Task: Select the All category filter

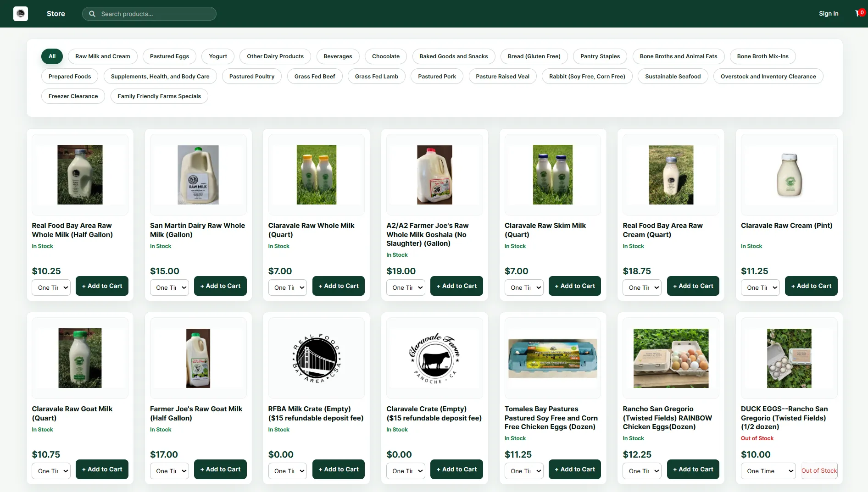Action: [x=52, y=56]
